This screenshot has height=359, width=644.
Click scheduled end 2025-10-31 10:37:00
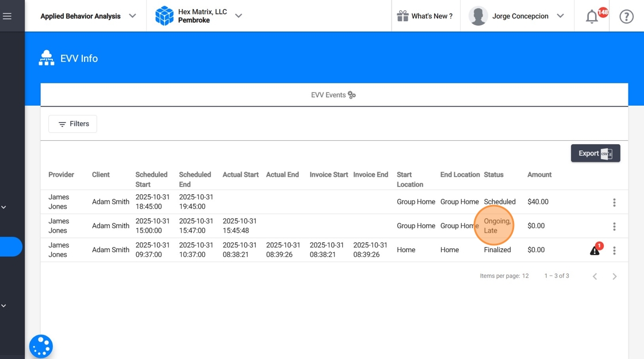click(196, 249)
